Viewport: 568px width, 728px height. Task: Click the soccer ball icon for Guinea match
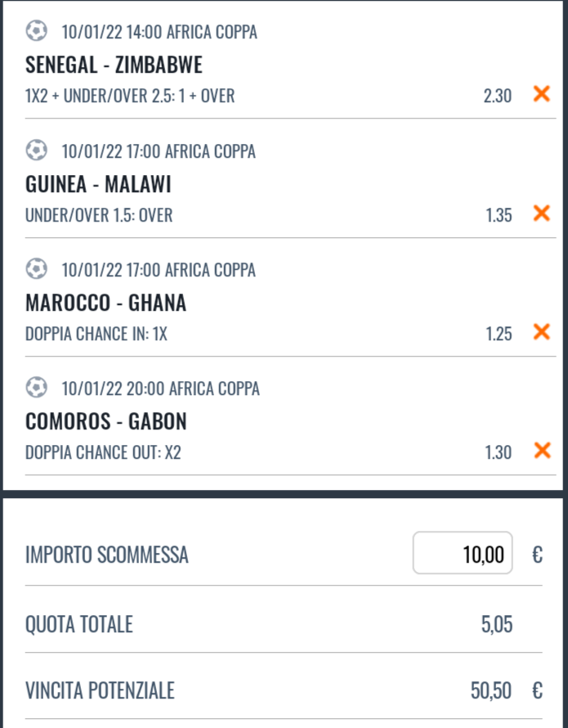(x=36, y=151)
